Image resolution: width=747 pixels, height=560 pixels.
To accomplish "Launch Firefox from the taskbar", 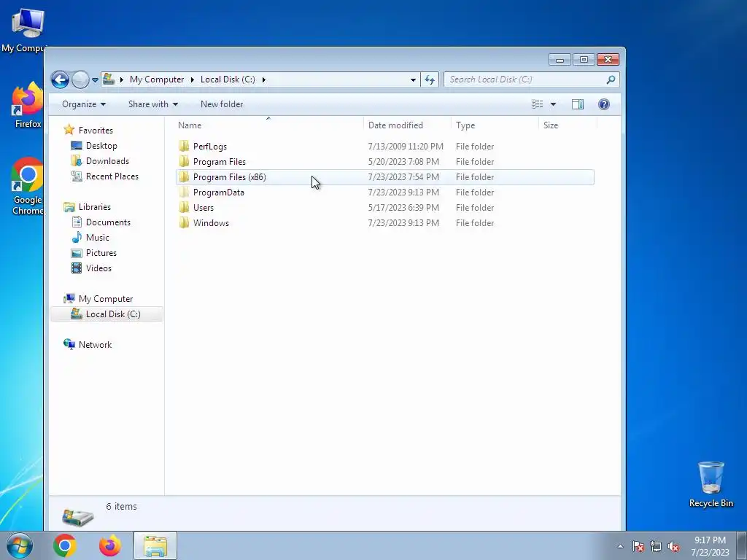I will (x=110, y=545).
